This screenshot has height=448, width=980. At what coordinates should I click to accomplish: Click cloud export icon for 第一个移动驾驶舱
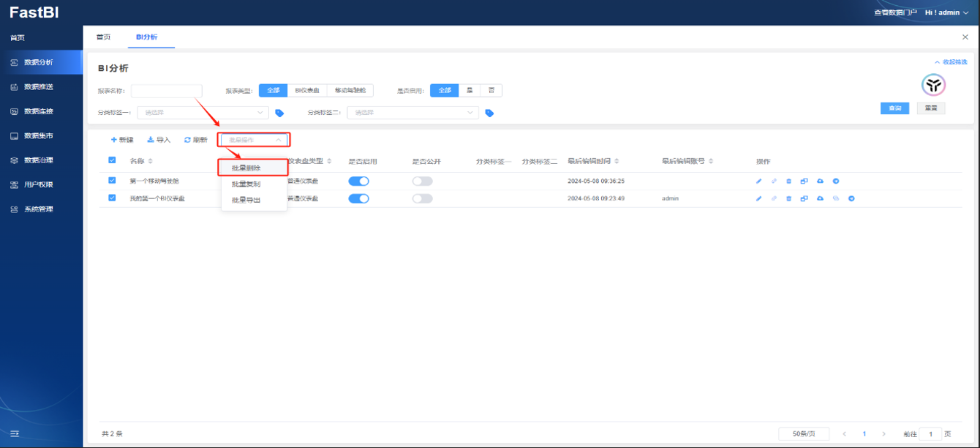click(x=820, y=181)
